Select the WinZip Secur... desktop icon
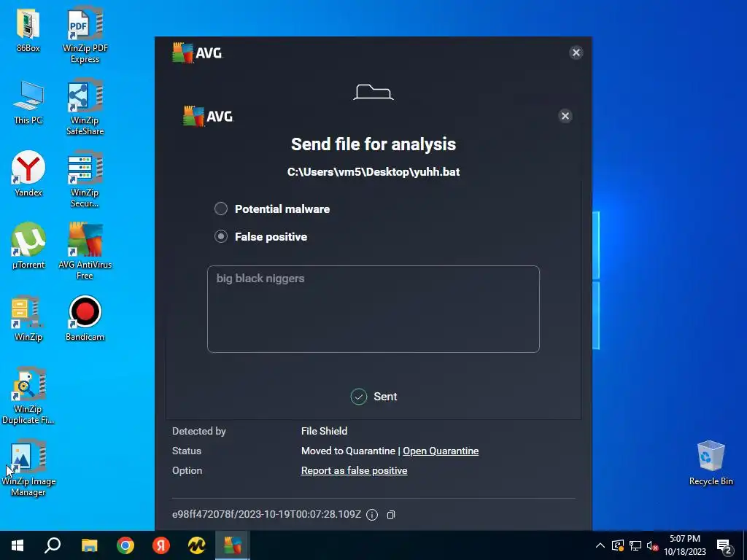This screenshot has height=560, width=747. point(85,179)
